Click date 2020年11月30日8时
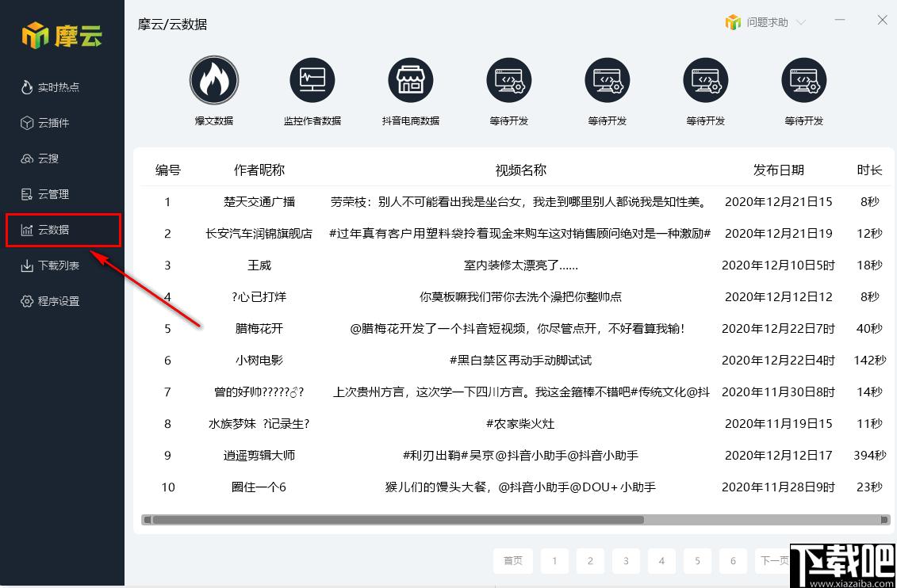Image resolution: width=897 pixels, height=588 pixels. click(x=778, y=392)
